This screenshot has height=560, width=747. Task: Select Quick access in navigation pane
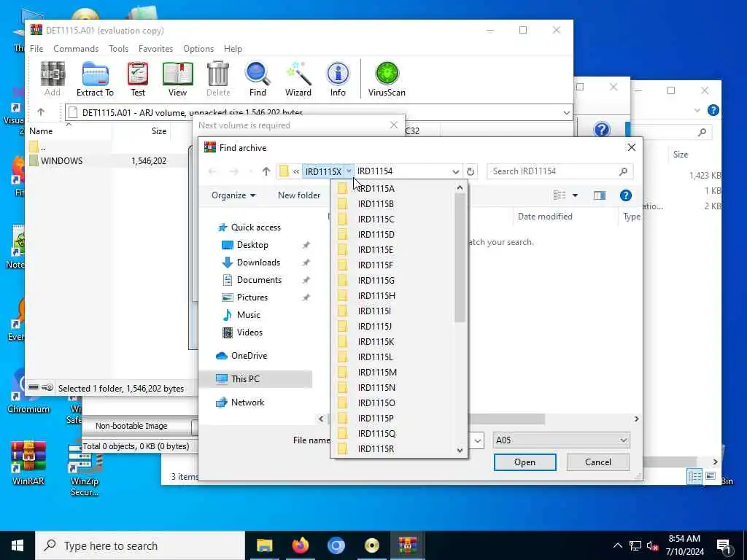point(256,227)
